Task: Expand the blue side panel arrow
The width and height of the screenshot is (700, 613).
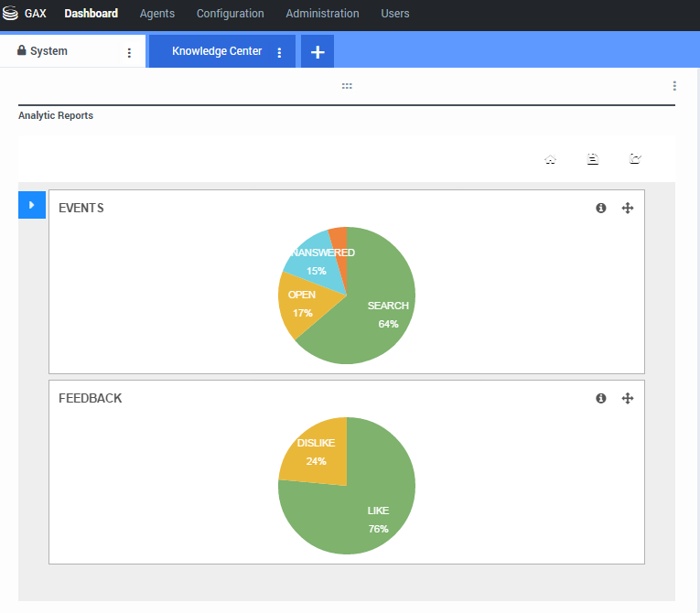Action: [x=31, y=206]
